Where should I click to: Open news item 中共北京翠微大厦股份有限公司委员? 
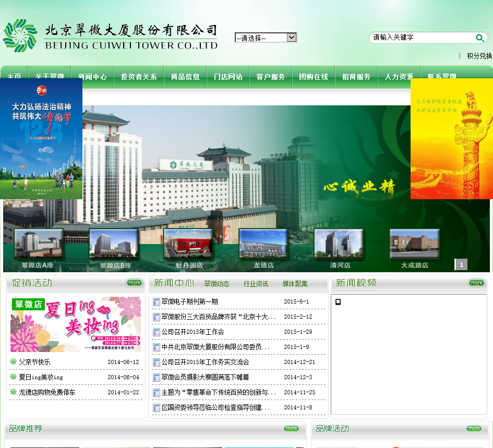click(215, 347)
